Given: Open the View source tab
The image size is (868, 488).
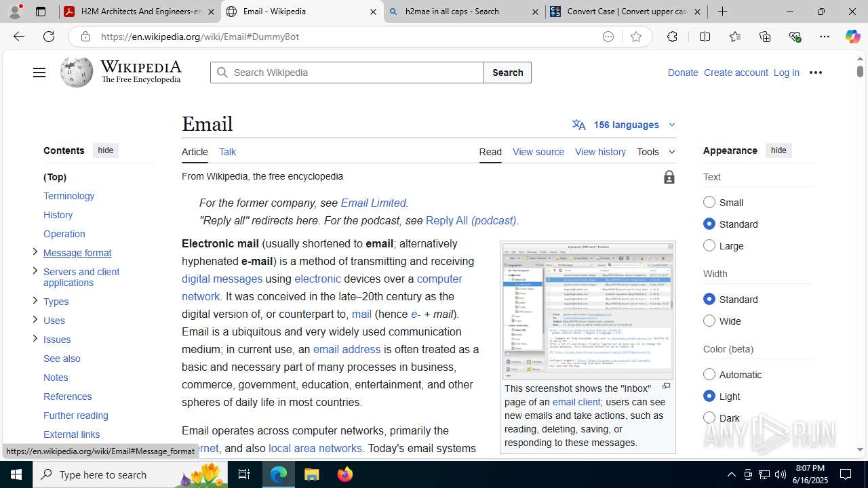Looking at the screenshot, I should 538,152.
